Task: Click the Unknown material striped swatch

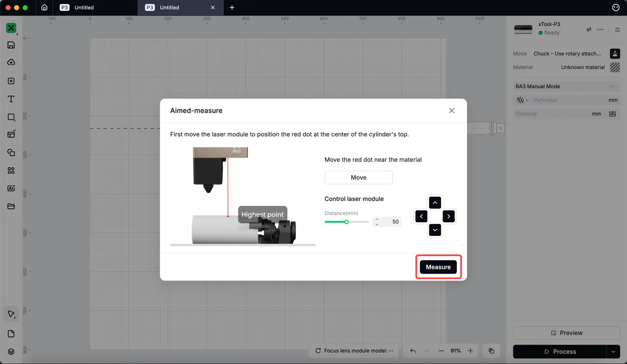Action: click(x=615, y=67)
